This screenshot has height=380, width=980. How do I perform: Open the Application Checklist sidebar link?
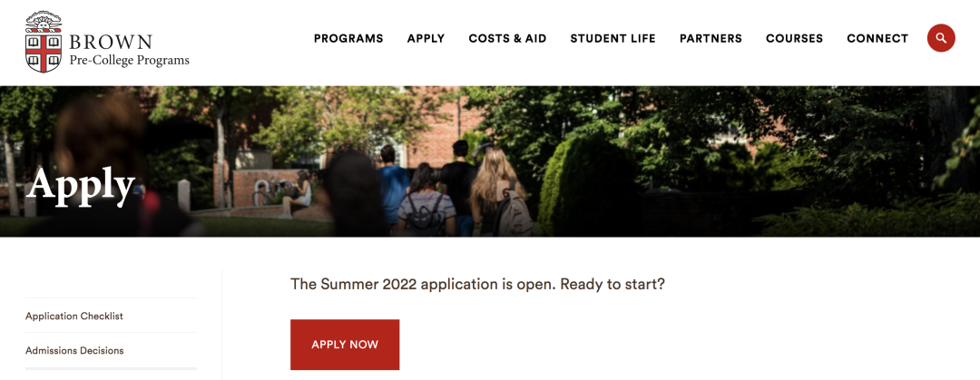coord(74,317)
